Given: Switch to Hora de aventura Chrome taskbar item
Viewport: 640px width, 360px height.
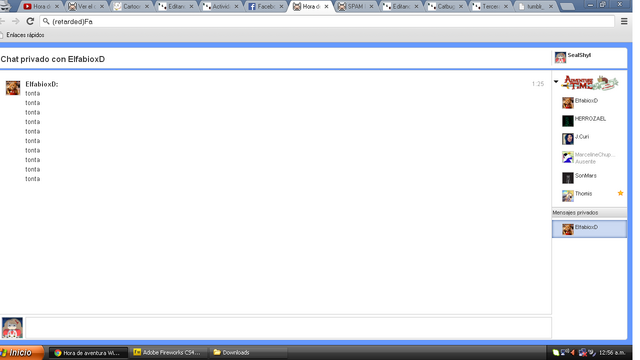Looking at the screenshot, I should [88, 353].
